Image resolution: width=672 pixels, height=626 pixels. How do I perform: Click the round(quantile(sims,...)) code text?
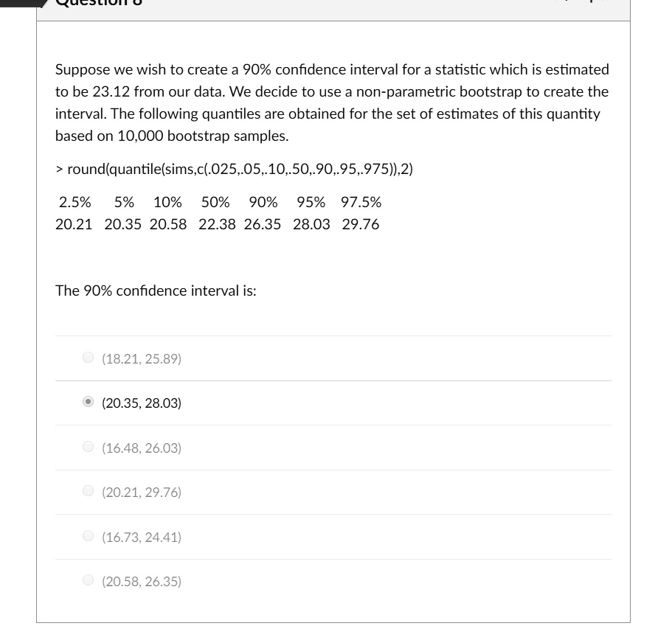point(233,169)
